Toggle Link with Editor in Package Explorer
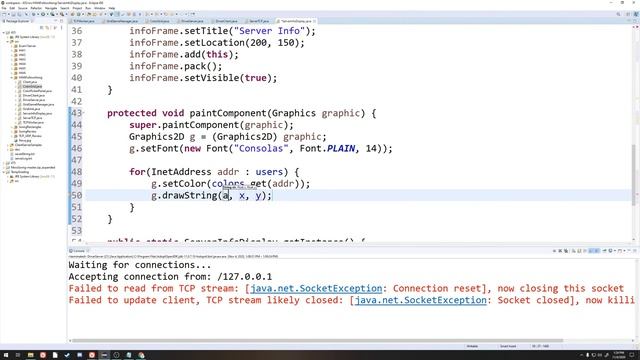Screen dimensions: 640x360 pos(47,27)
